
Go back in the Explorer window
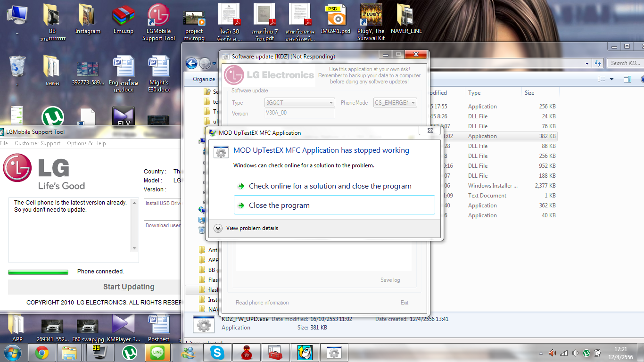click(x=191, y=63)
